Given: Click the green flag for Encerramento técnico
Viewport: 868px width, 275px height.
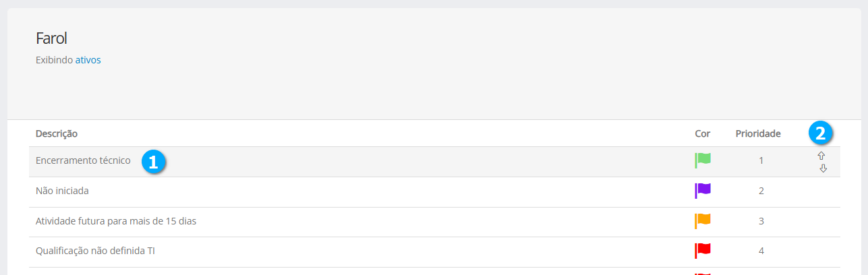Looking at the screenshot, I should click(703, 160).
